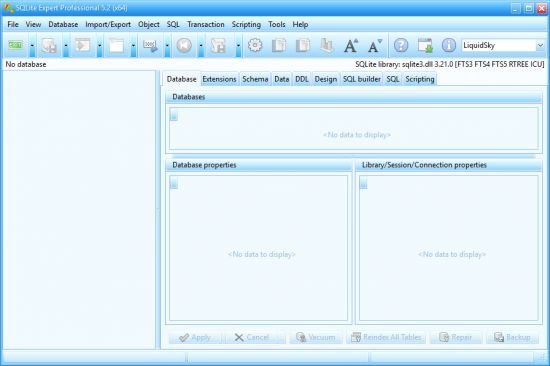Image resolution: width=550 pixels, height=366 pixels.
Task: Open the SQL menu in the menu bar
Action: coord(173,24)
